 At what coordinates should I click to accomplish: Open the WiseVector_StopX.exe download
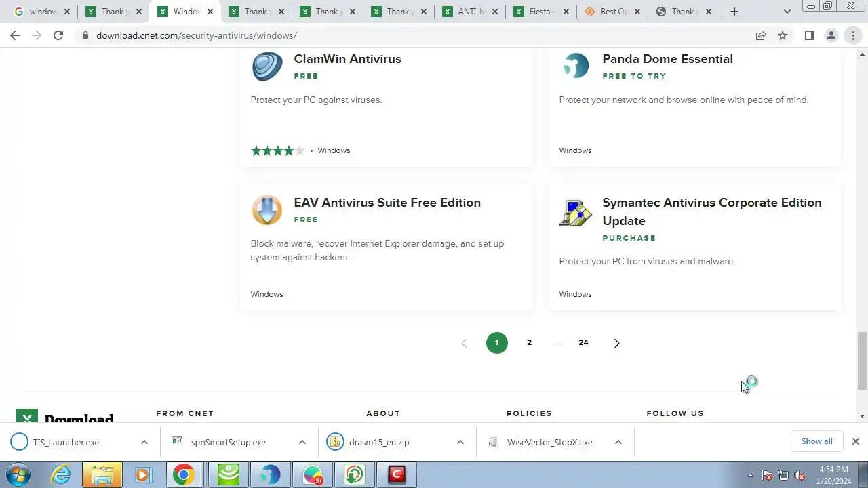point(549,442)
